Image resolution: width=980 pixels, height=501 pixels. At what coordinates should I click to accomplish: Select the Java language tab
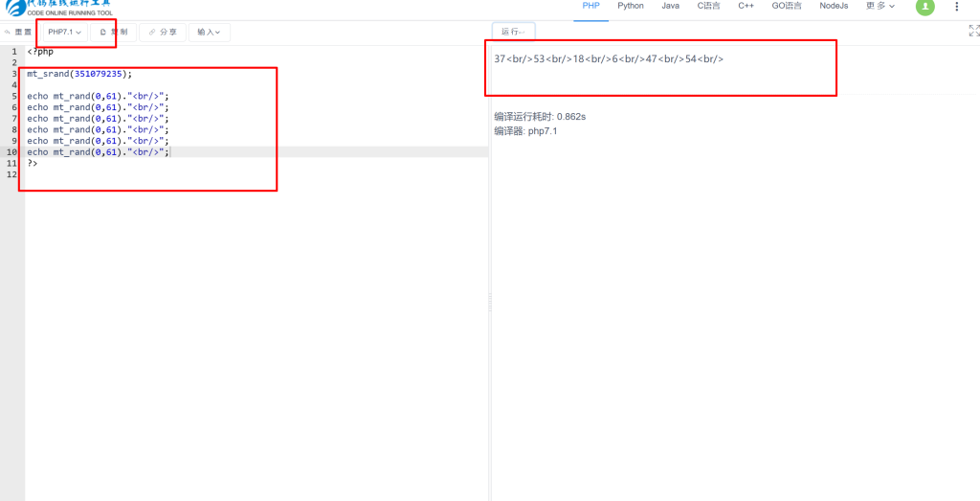point(670,6)
